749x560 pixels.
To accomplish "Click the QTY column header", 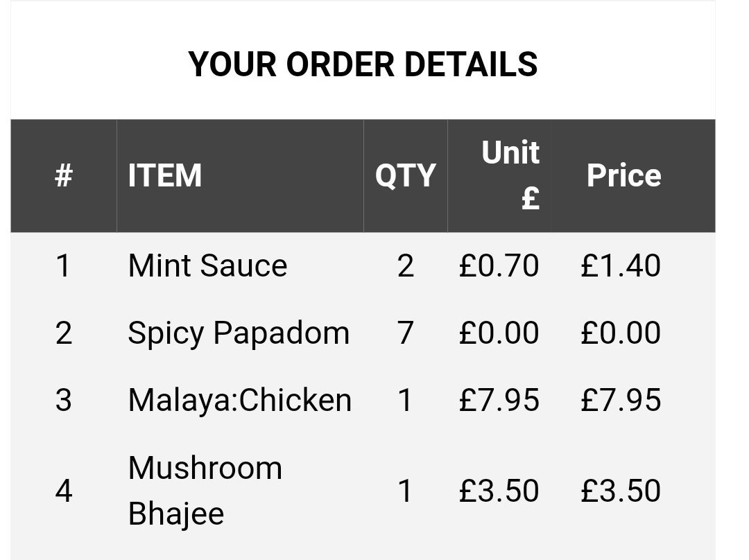I will click(405, 175).
